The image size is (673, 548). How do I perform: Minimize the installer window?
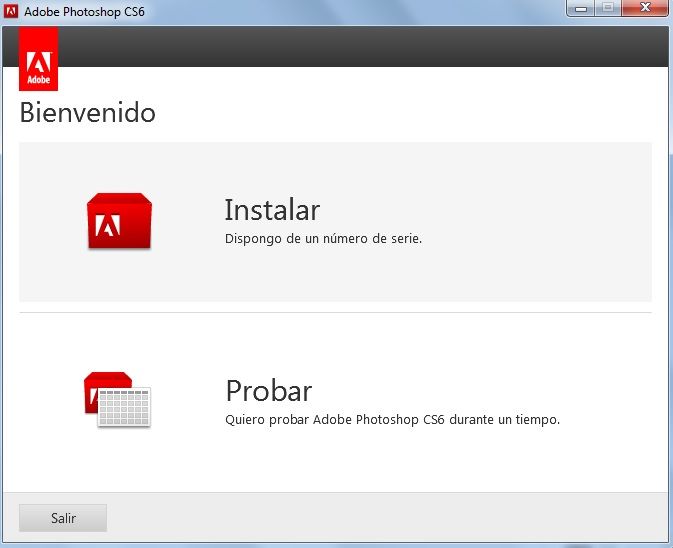[581, 8]
